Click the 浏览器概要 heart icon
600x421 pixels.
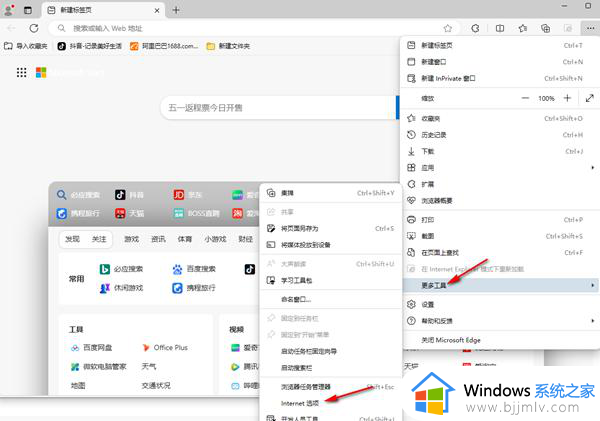coord(411,200)
